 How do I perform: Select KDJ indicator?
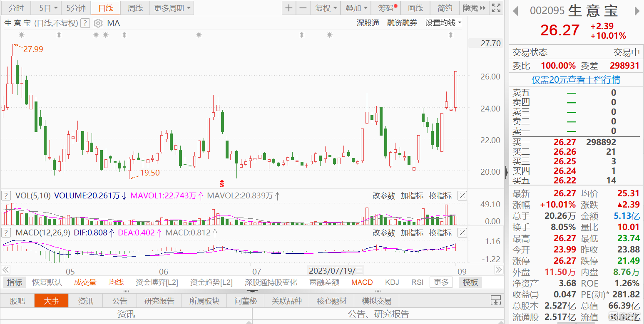[392, 282]
